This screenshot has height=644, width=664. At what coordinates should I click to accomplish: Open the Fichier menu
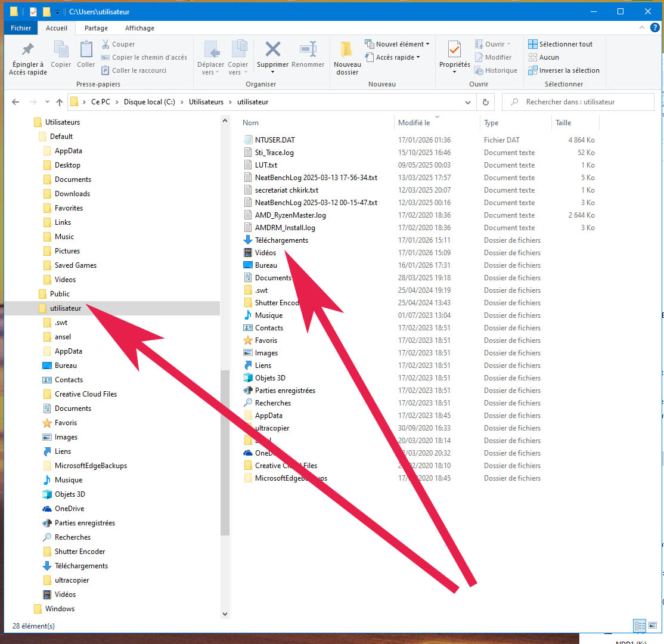point(21,28)
